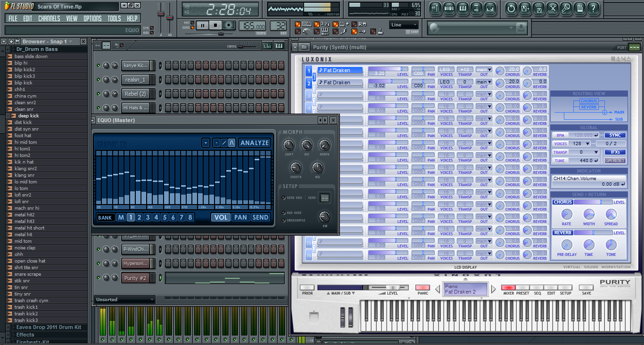Click the Chorus LEVEL slider in Send/Return
This screenshot has height=345, width=644.
pyautogui.click(x=593, y=202)
